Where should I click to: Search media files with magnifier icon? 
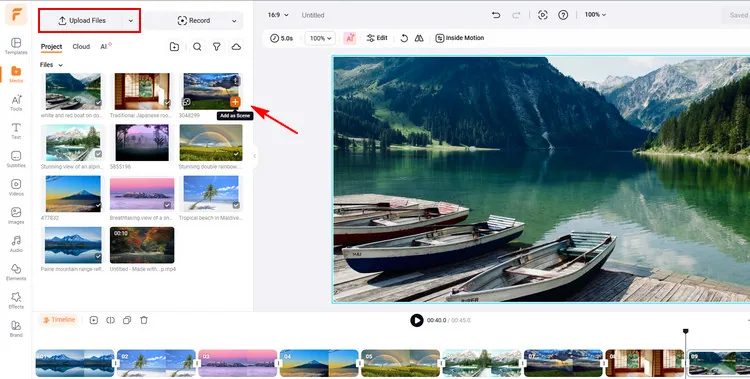coord(197,46)
